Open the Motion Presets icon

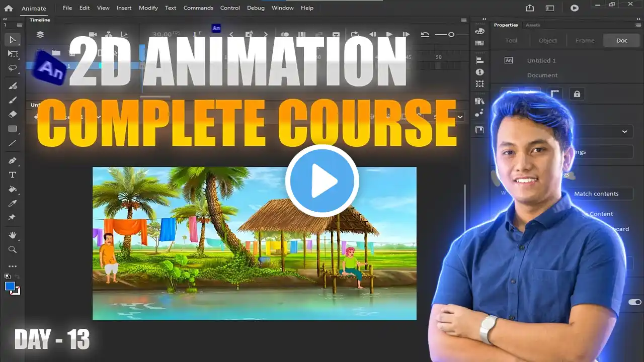tap(479, 113)
